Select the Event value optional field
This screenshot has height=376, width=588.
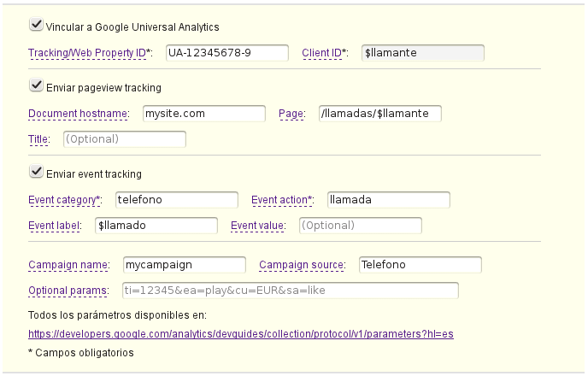[360, 226]
